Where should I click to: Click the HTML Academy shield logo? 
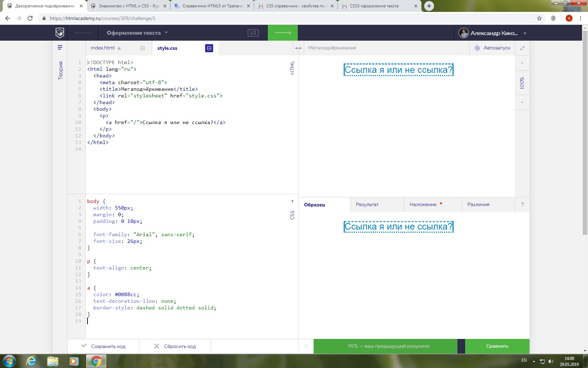tap(60, 33)
